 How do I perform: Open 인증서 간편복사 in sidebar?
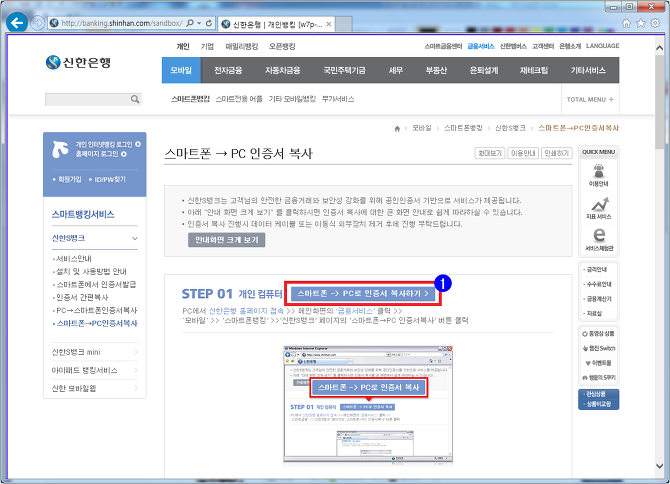[82, 297]
